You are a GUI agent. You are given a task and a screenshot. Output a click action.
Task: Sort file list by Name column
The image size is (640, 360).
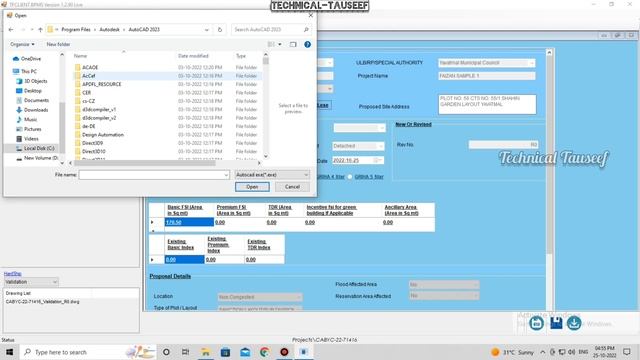point(80,56)
